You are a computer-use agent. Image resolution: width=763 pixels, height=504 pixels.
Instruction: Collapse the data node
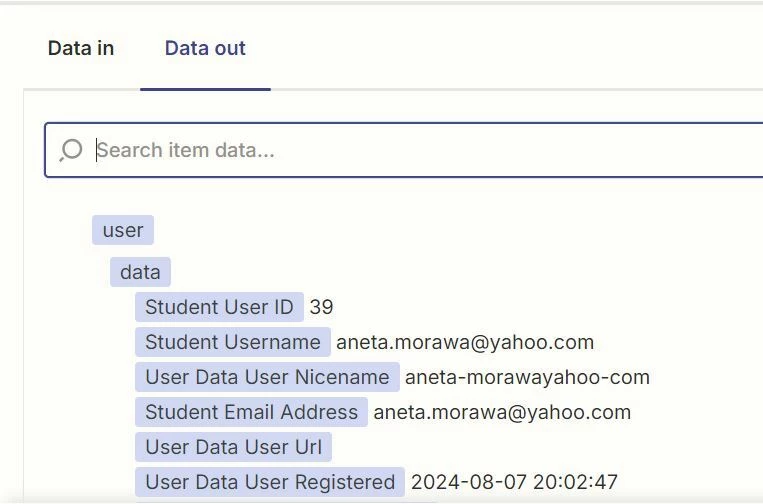tap(140, 272)
